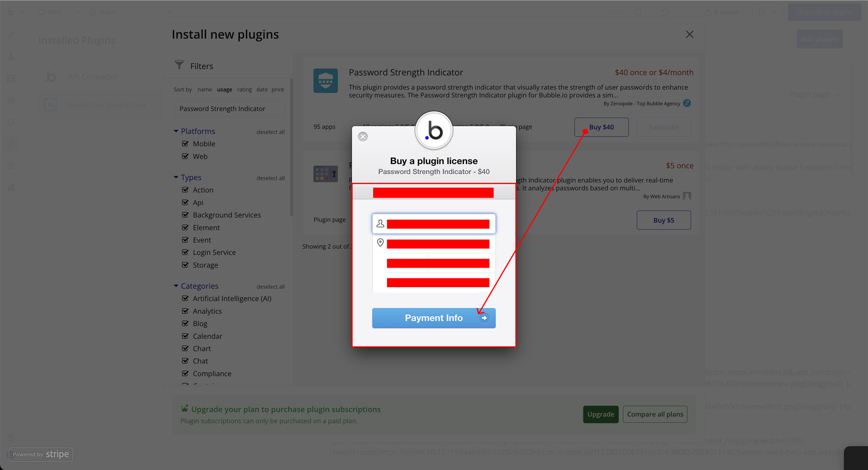Click the arrow icon on Payment Info
868x470 pixels.
pyautogui.click(x=484, y=318)
